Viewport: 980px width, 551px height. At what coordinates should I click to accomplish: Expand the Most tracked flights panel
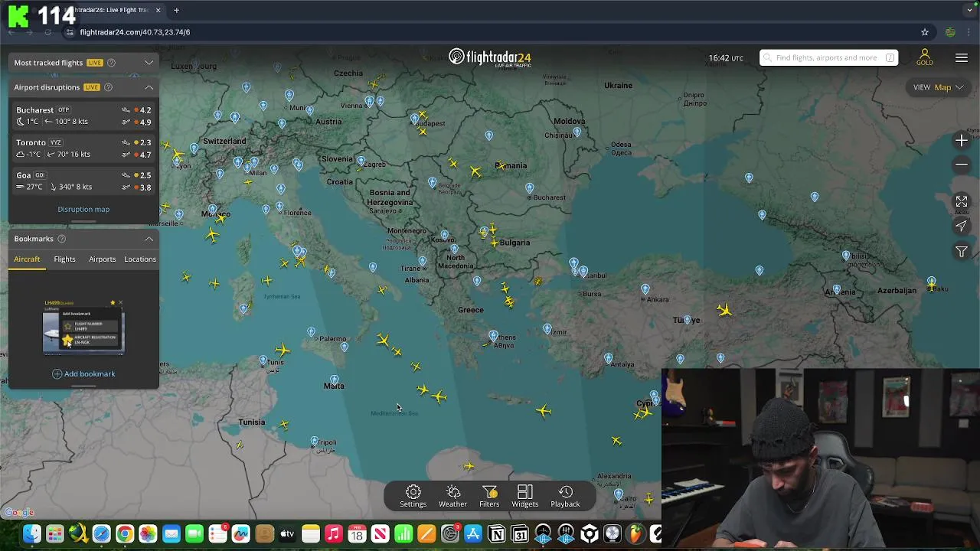tap(149, 63)
